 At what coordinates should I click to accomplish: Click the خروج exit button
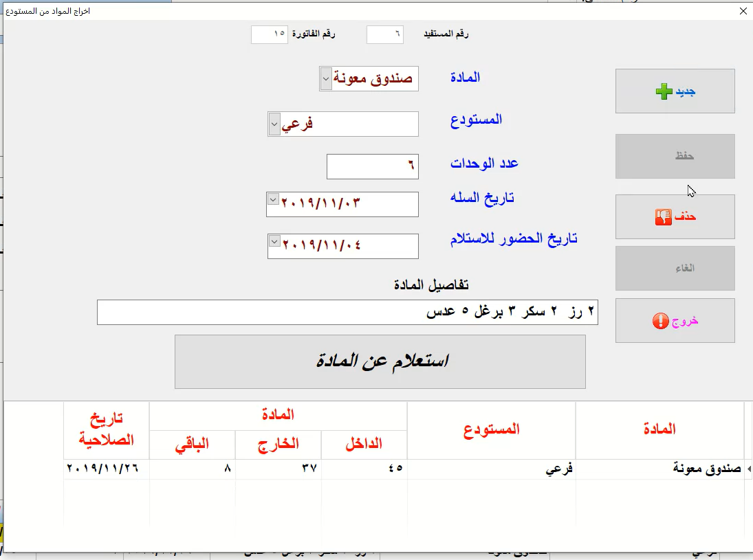click(675, 321)
